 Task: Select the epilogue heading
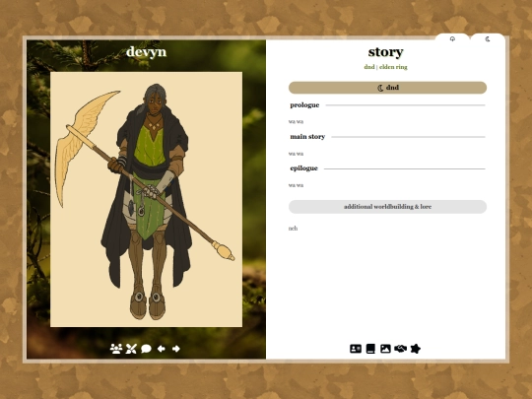tap(304, 168)
